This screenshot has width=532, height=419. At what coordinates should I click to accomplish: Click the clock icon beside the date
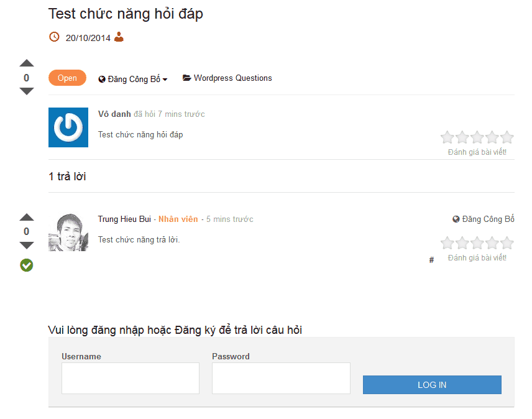54,37
